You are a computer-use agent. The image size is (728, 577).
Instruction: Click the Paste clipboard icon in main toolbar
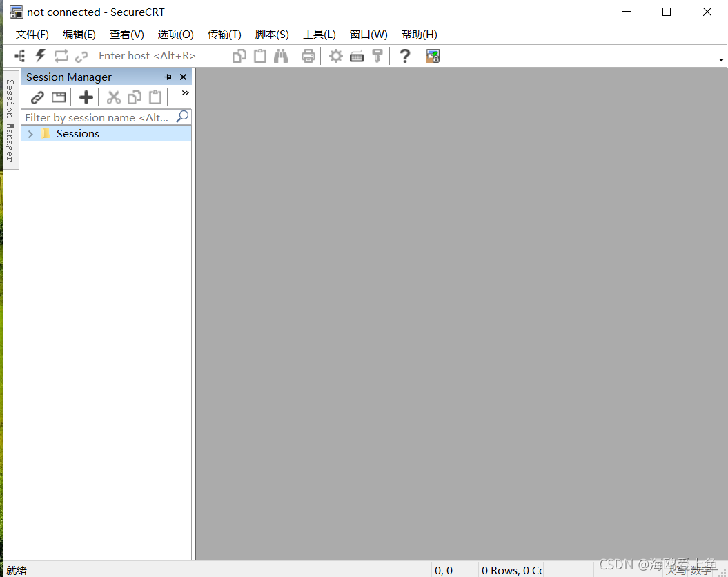pos(260,56)
